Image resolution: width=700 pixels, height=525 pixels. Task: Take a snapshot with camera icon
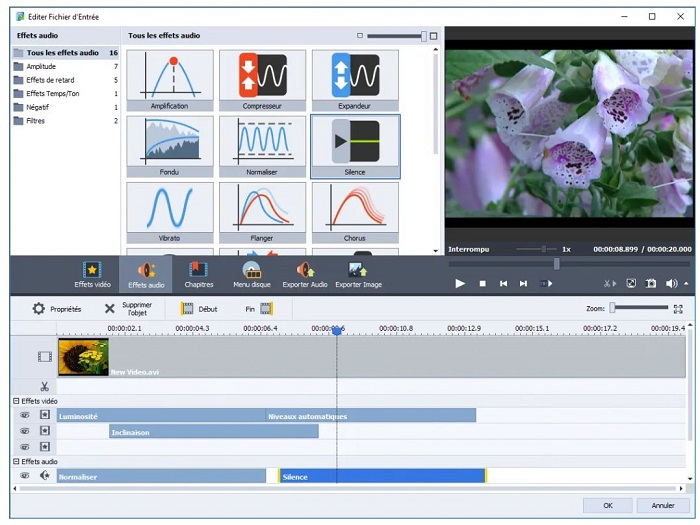651,284
